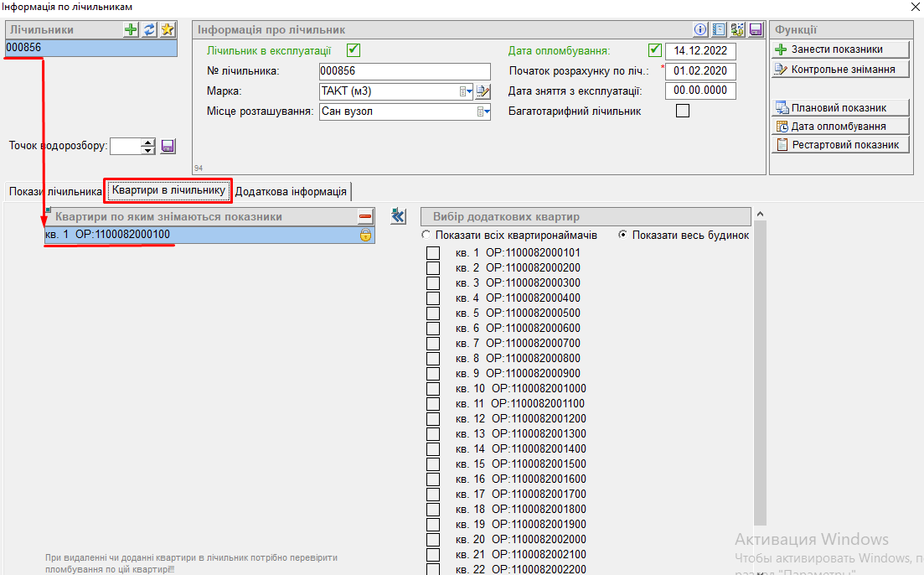Save Точок водорозбору value with floppy icon

point(168,146)
